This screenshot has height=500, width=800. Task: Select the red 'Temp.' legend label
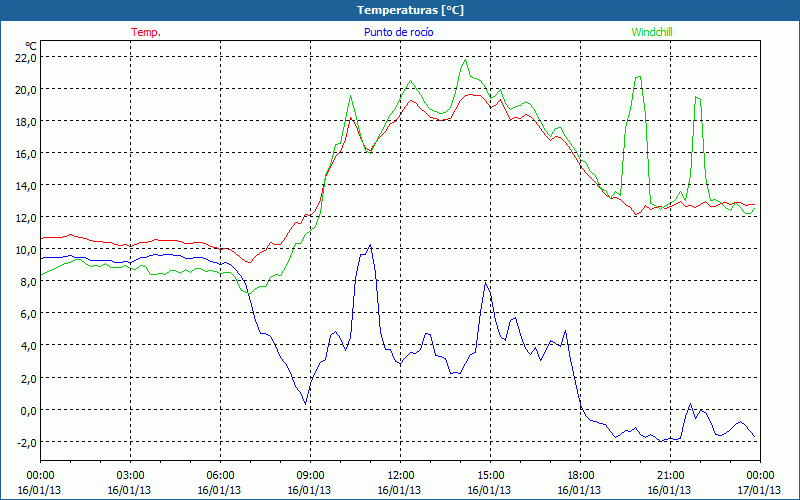tap(146, 32)
